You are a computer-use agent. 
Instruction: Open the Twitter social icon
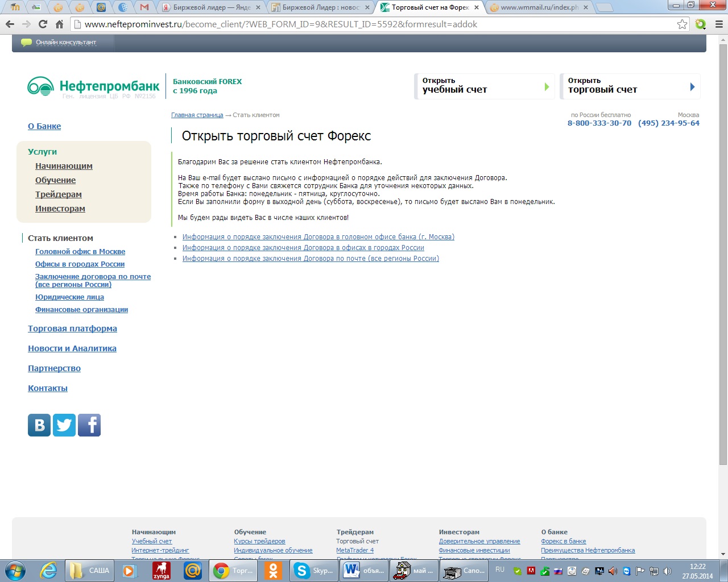[64, 425]
